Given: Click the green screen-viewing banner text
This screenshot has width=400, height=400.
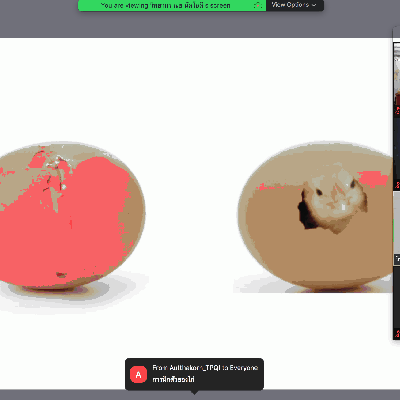Looking at the screenshot, I should click(x=166, y=5).
